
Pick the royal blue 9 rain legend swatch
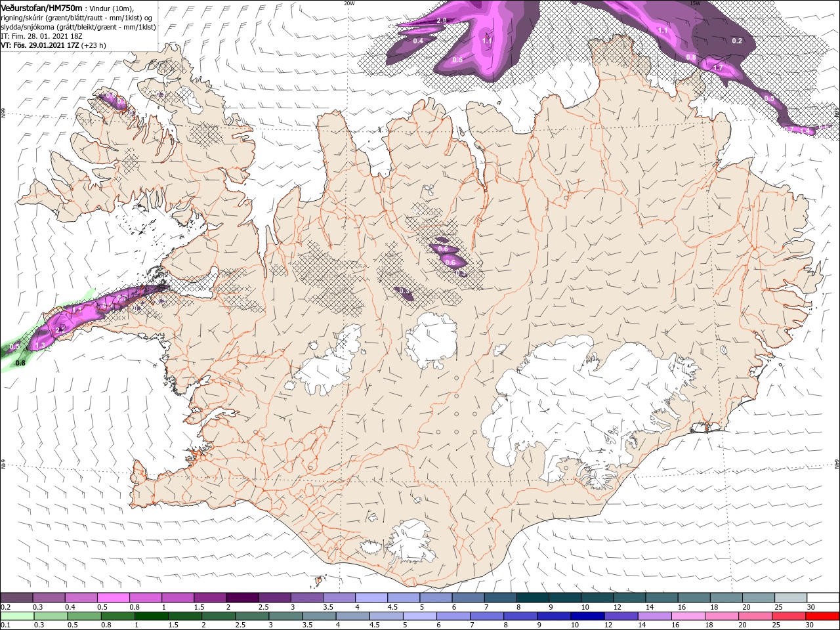click(553, 616)
